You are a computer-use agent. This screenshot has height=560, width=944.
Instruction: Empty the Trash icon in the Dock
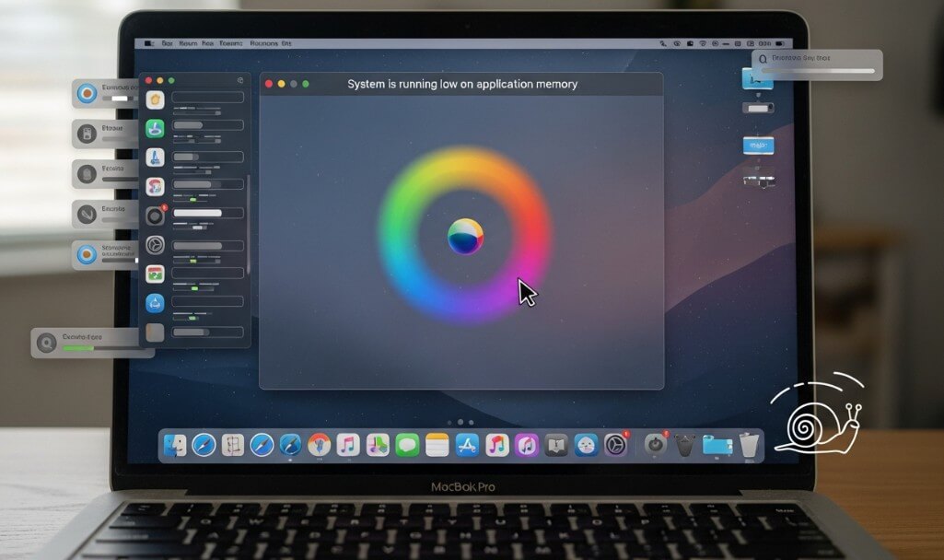pyautogui.click(x=749, y=445)
